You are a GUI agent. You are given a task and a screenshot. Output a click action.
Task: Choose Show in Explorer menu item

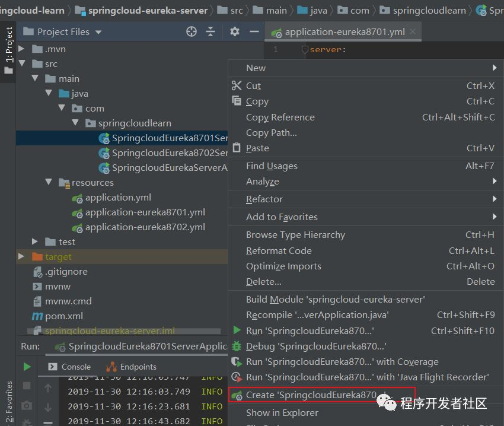(366, 412)
